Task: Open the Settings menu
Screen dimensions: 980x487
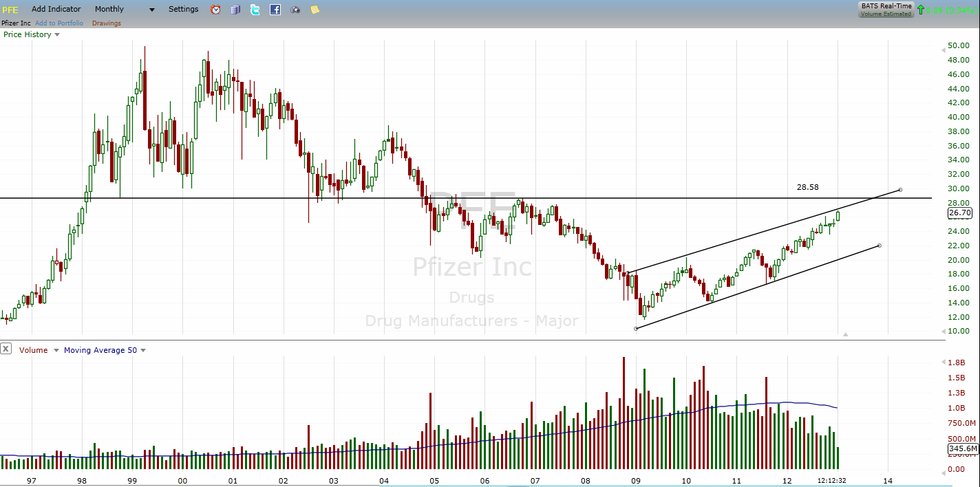Action: pyautogui.click(x=183, y=9)
